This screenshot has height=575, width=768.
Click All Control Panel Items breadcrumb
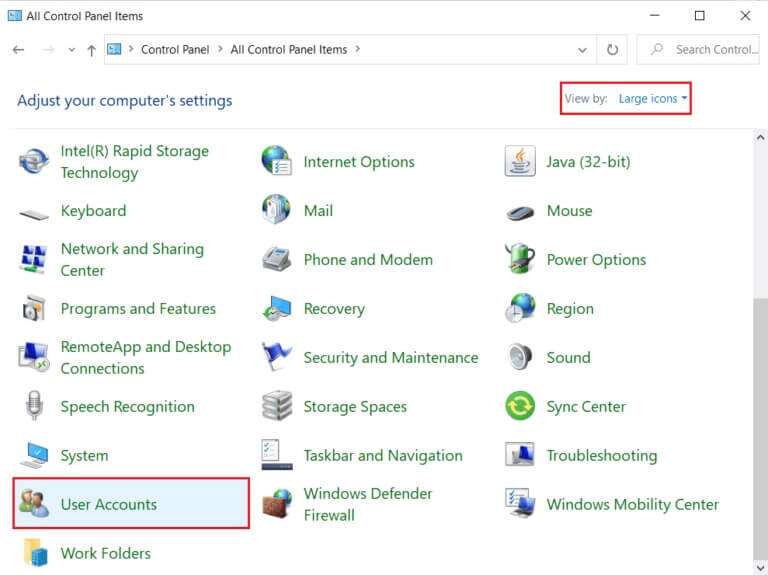click(x=288, y=49)
